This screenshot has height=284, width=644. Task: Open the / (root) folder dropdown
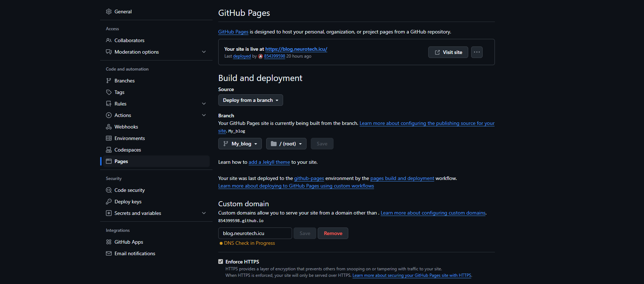286,144
